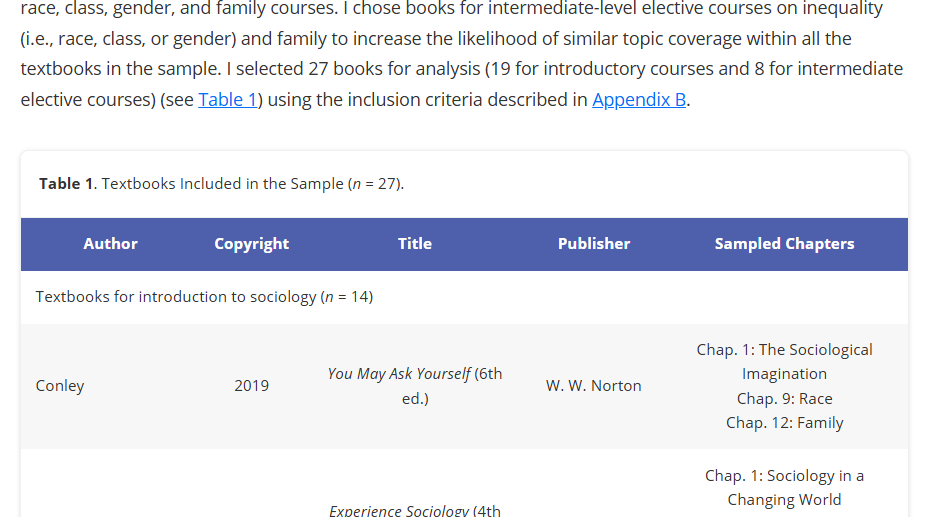Click the Sampled Chapters column header
Image resolution: width=929 pixels, height=517 pixels.
tap(784, 244)
